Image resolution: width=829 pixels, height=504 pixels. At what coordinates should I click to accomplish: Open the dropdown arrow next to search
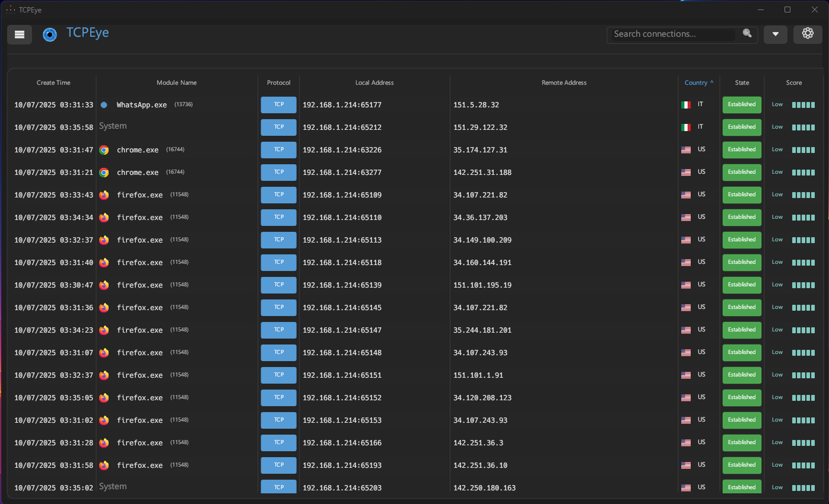(776, 34)
